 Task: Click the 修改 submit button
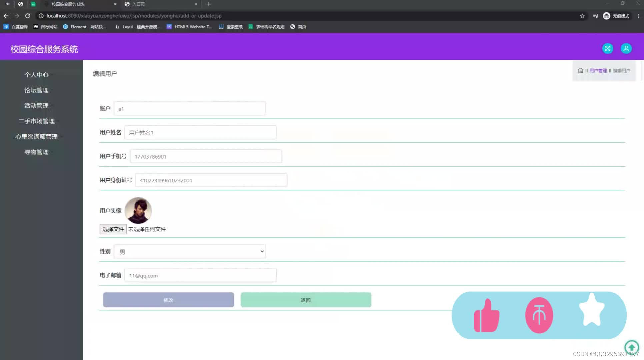tap(168, 300)
